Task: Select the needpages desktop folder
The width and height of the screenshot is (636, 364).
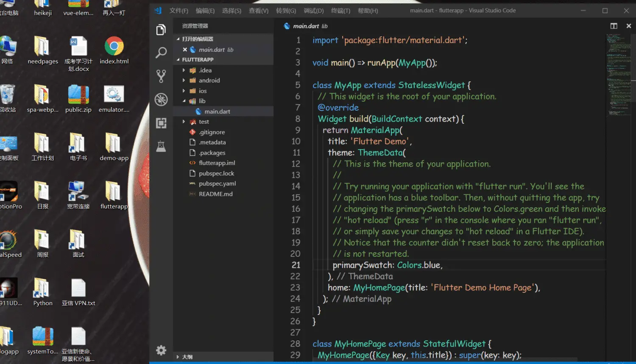Action: click(x=43, y=50)
